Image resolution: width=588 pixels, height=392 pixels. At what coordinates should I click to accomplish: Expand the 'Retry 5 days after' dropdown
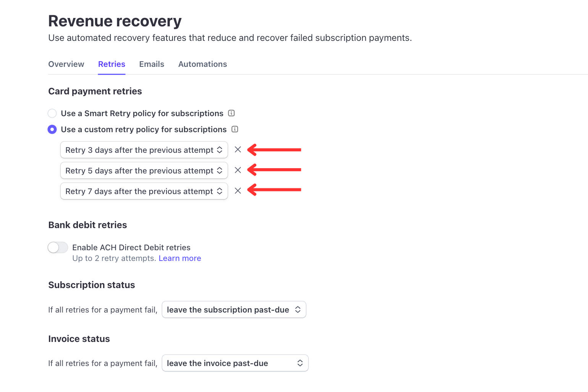coord(144,170)
